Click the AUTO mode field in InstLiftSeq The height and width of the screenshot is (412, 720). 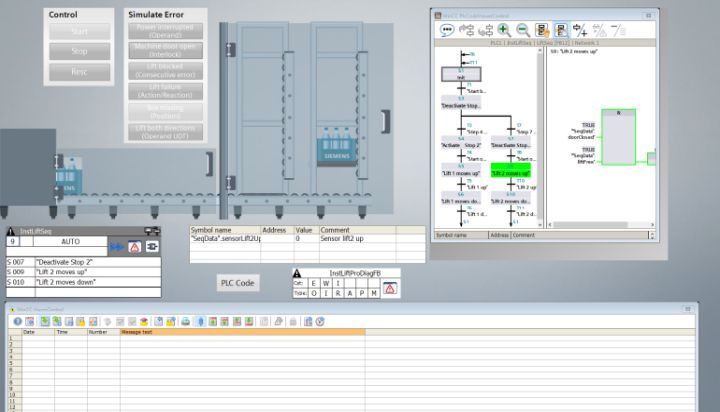point(70,242)
